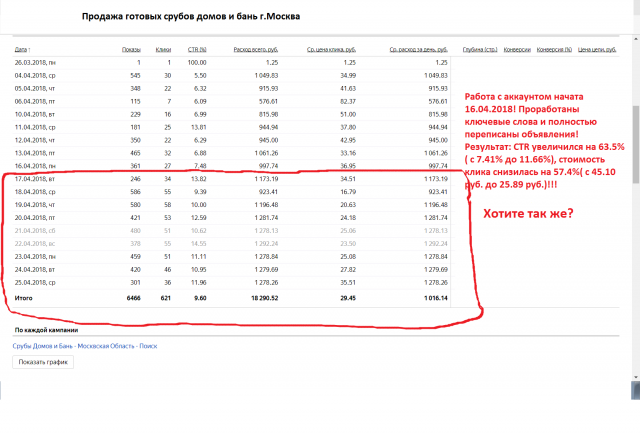The image size is (640, 435).
Task: Select date cell 18.04.2018, ср
Action: [x=35, y=192]
